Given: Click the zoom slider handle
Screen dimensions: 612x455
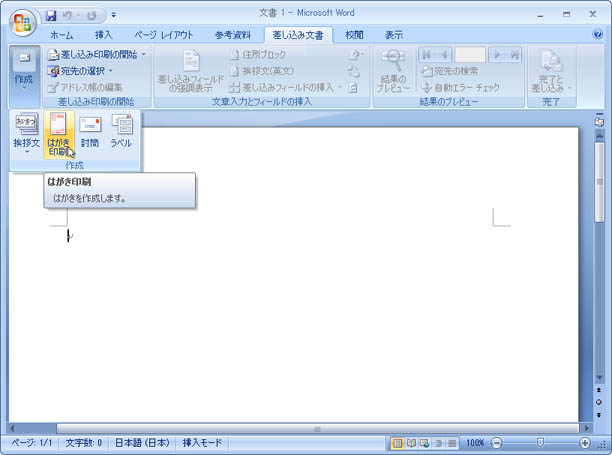Looking at the screenshot, I should pyautogui.click(x=540, y=442).
